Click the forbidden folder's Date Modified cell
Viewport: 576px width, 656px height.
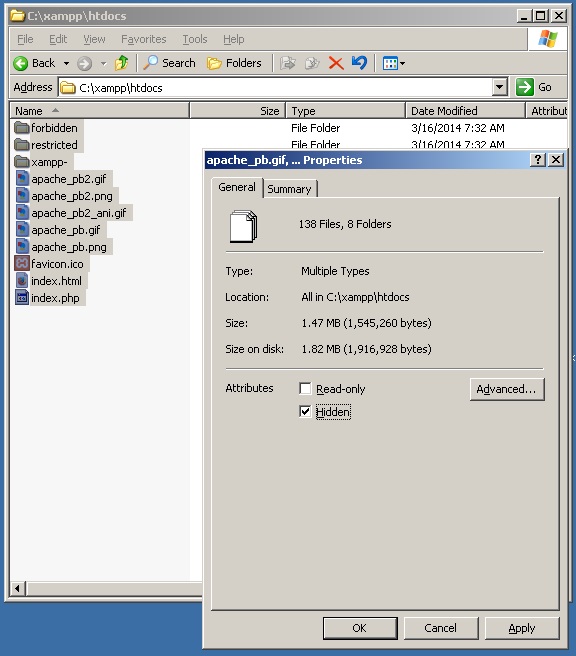(x=458, y=128)
